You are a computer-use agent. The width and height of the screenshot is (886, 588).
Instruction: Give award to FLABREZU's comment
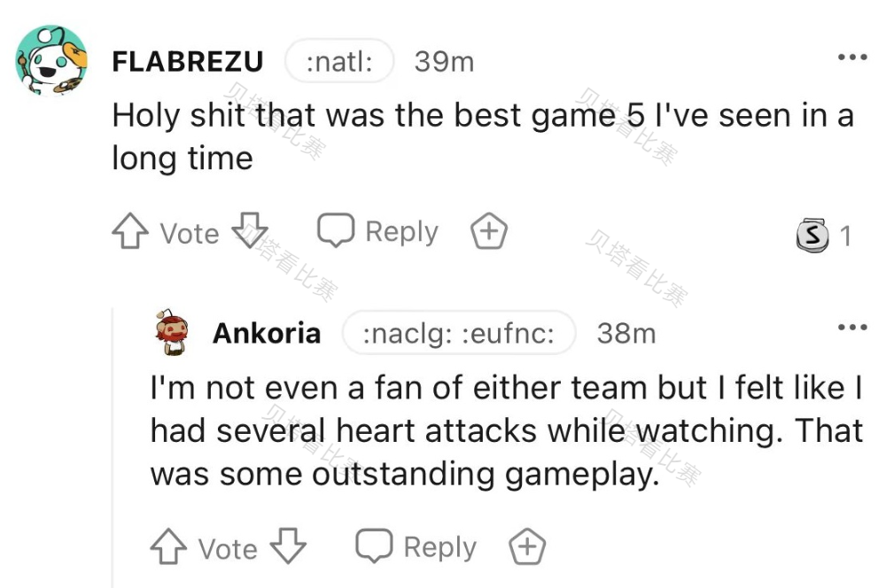489,232
